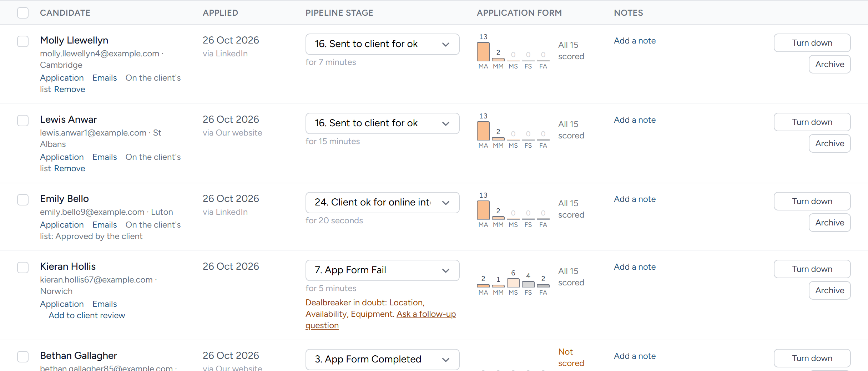Add a note for Molly Llewellyn
This screenshot has width=868, height=371.
coord(635,41)
